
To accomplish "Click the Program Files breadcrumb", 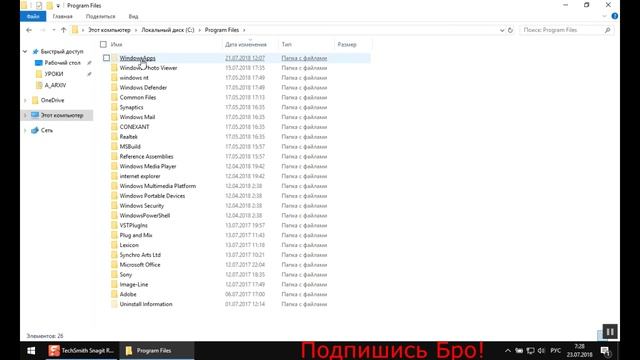I will pos(222,30).
